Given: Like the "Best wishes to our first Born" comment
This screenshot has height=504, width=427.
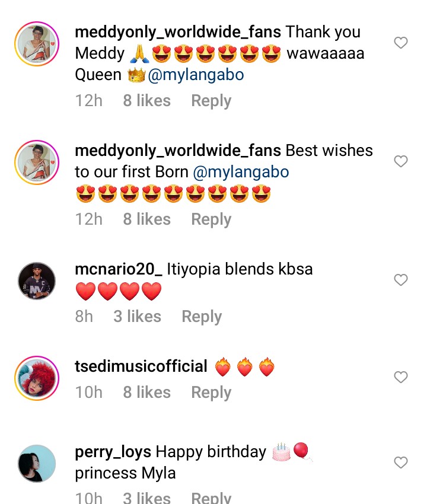Looking at the screenshot, I should coord(401,161).
